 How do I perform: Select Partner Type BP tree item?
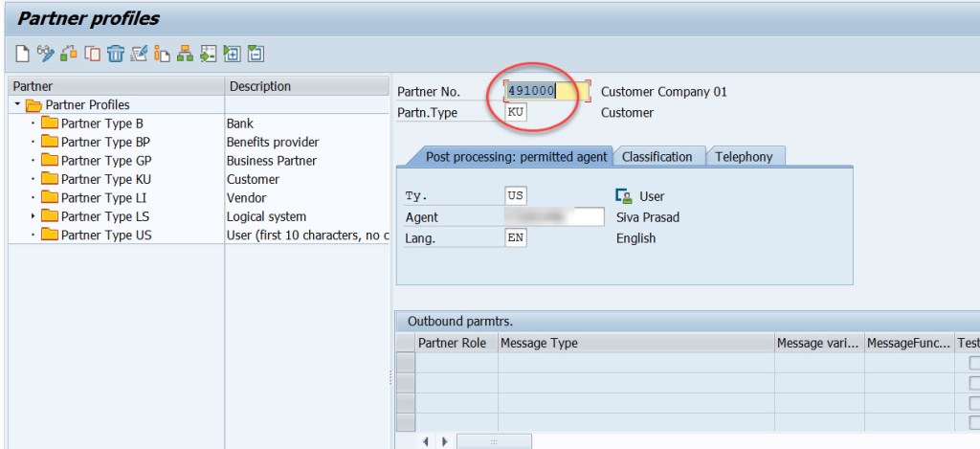pyautogui.click(x=105, y=142)
